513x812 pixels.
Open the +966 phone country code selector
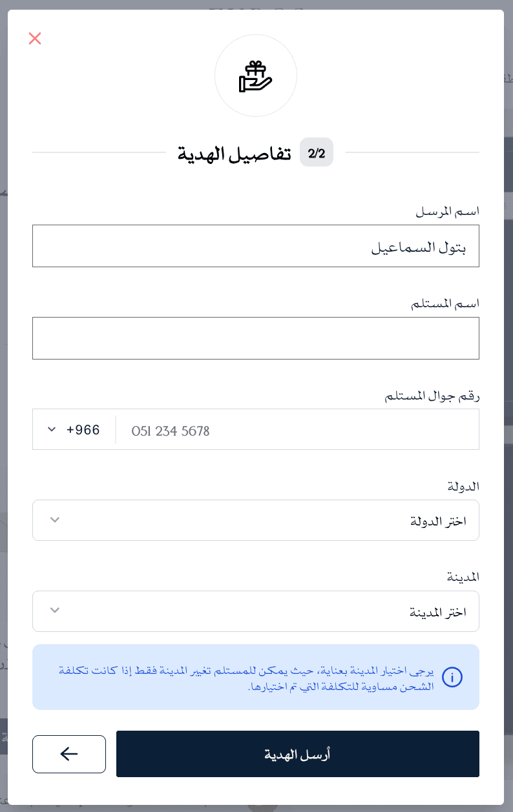point(74,430)
